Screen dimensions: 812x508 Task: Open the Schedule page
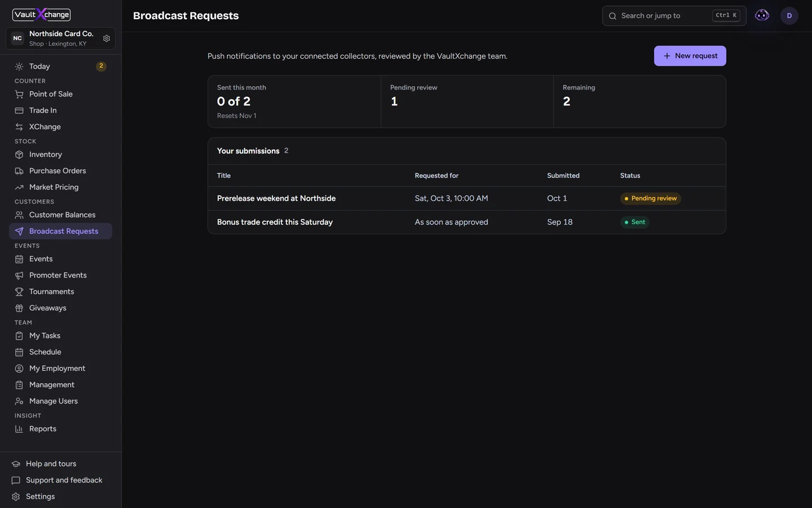(60, 352)
